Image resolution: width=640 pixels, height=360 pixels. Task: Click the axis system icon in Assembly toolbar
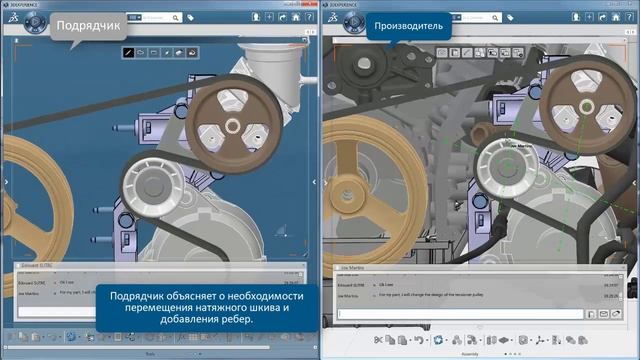tap(540, 340)
